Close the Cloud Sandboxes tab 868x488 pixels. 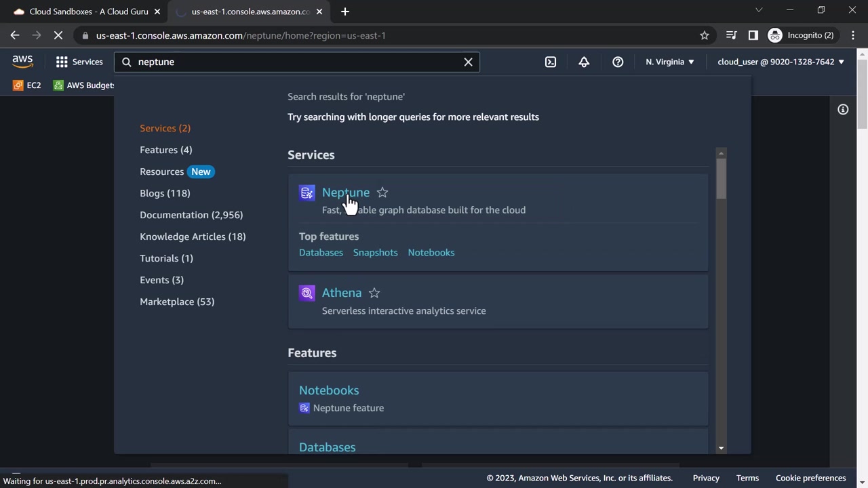(157, 12)
